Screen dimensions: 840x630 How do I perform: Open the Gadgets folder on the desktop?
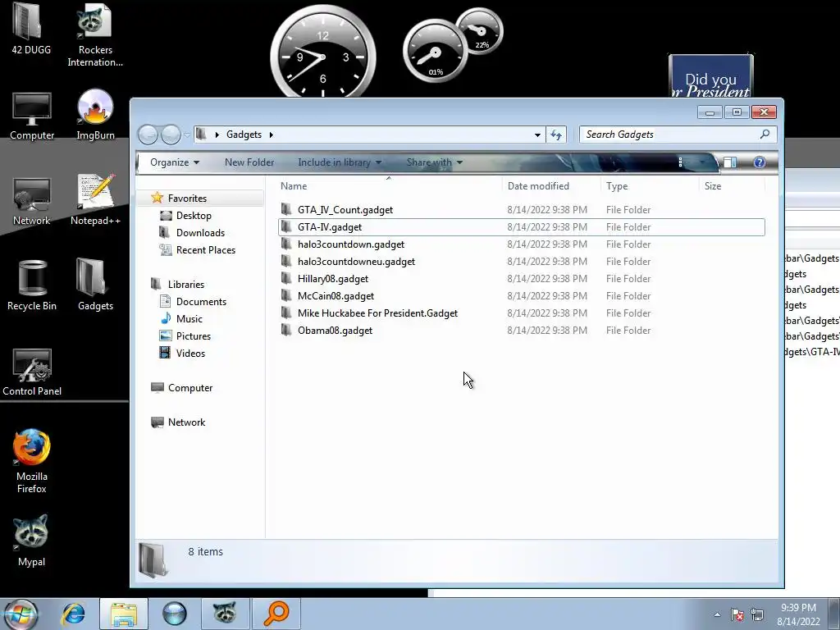pos(95,284)
